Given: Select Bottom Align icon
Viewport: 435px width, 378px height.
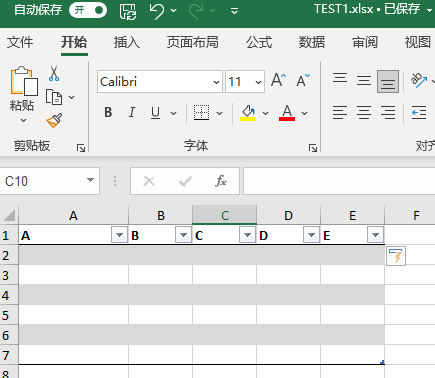Looking at the screenshot, I should (x=388, y=81).
